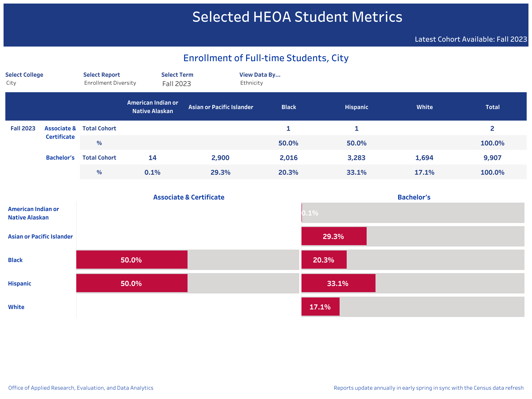Open the Select Term dropdown showing Fall 2023
532x399 pixels.
[x=176, y=84]
